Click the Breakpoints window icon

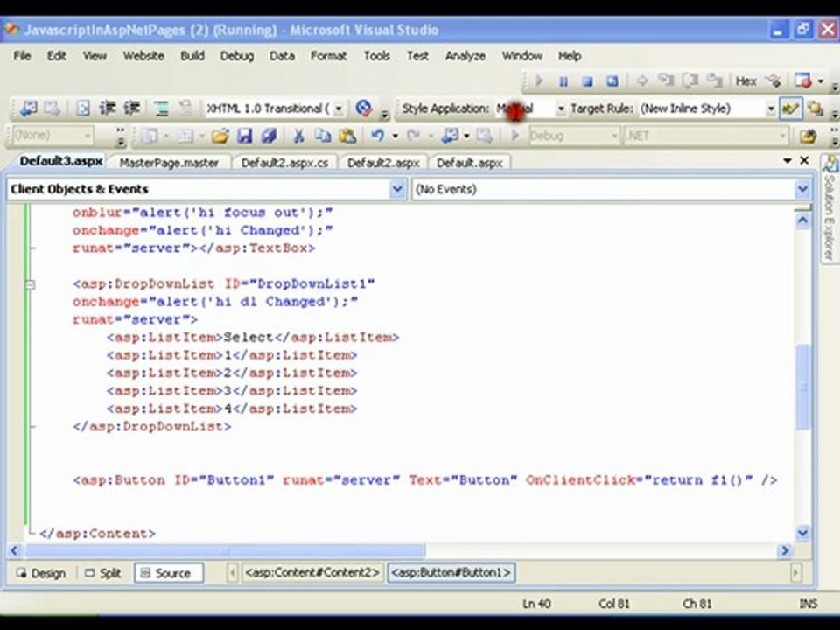click(803, 80)
